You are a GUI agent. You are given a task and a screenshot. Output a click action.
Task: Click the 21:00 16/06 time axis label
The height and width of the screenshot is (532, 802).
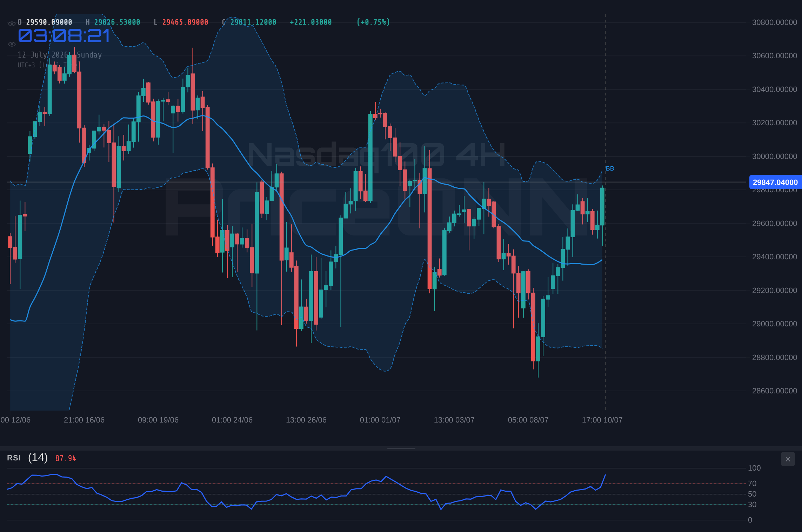pyautogui.click(x=84, y=420)
